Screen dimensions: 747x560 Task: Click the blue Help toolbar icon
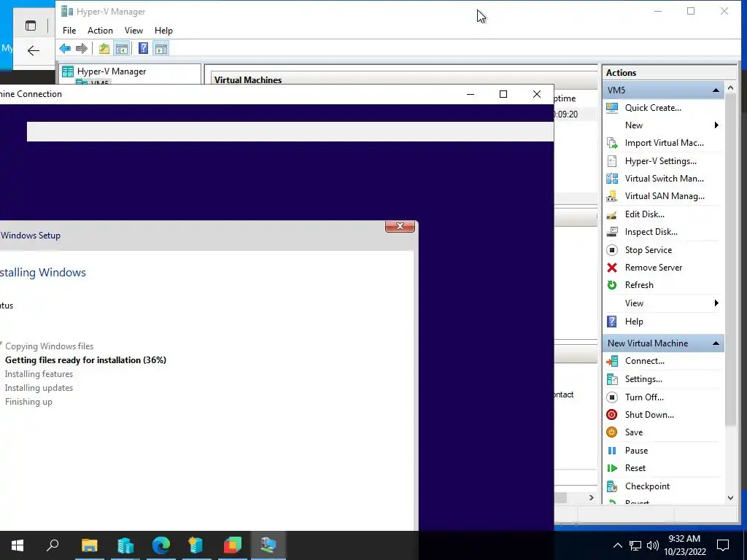[x=143, y=48]
